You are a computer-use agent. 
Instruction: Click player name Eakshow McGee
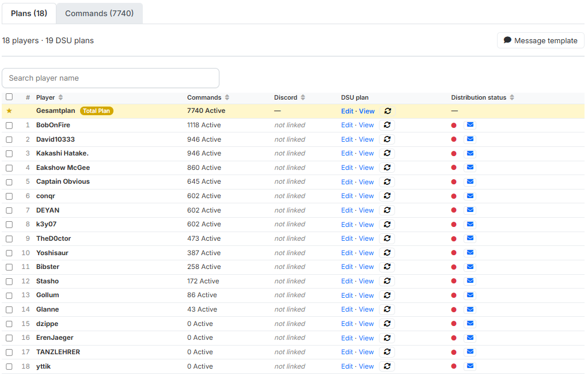[x=63, y=168]
